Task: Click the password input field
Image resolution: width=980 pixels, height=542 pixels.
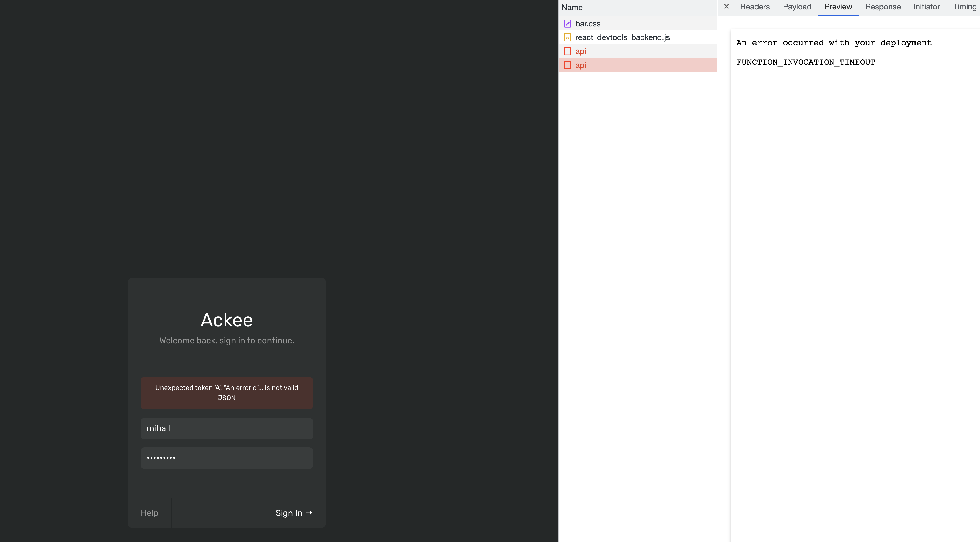Action: 226,457
